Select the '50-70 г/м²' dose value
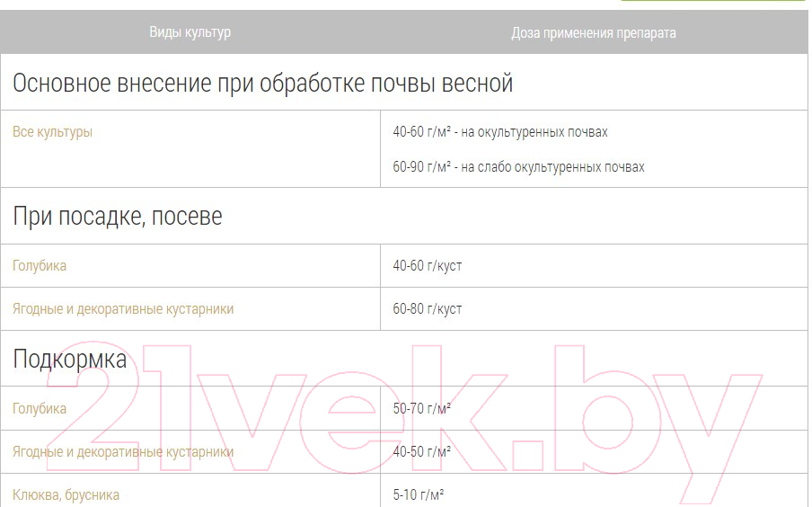Viewport: 812px width, 507px height. [421, 408]
